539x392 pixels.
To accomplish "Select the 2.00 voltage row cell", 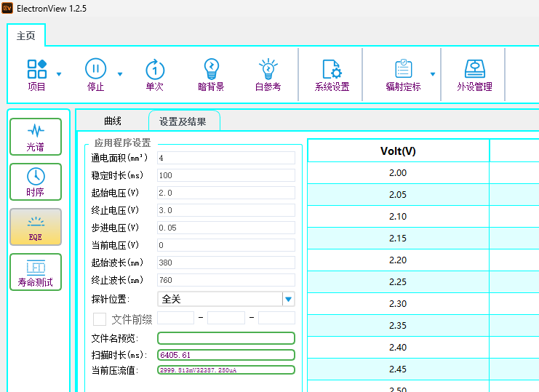I will 398,173.
